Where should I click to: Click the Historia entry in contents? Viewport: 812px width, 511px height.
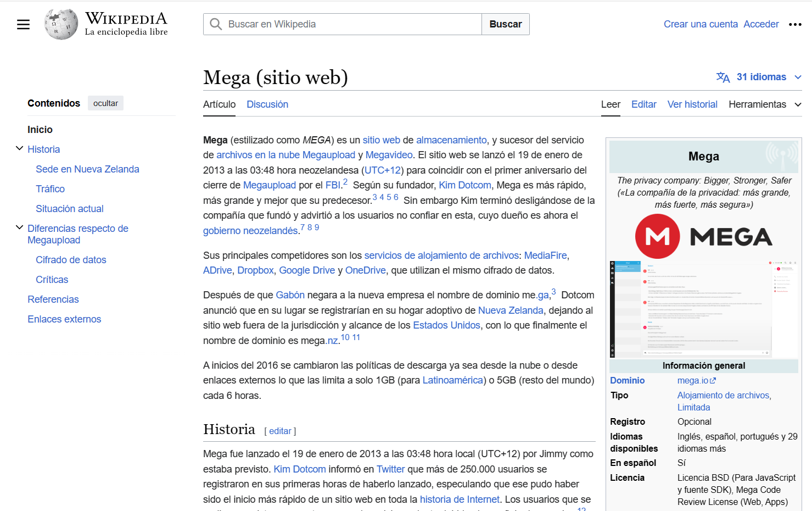coord(43,149)
